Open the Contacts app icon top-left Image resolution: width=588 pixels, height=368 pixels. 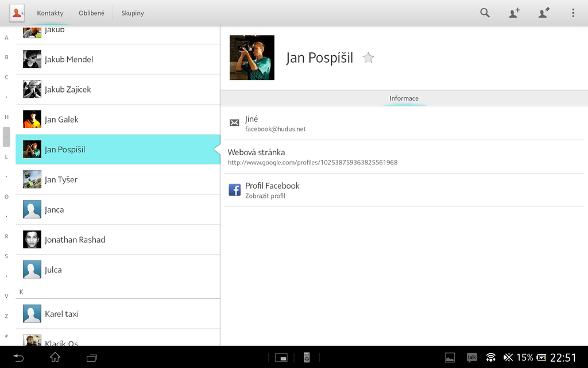16,12
